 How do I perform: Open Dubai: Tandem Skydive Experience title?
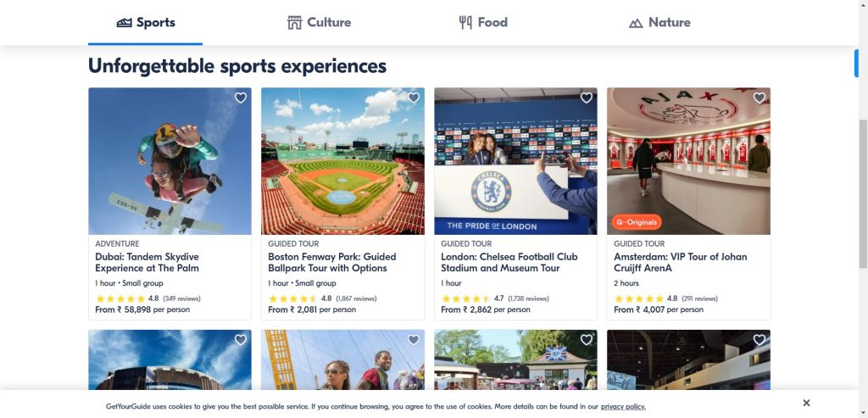pyautogui.click(x=147, y=262)
